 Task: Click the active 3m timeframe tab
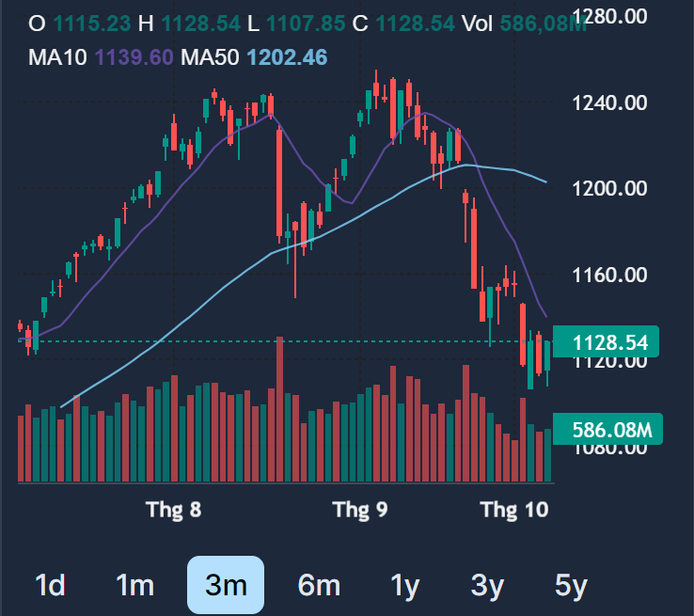(x=226, y=585)
